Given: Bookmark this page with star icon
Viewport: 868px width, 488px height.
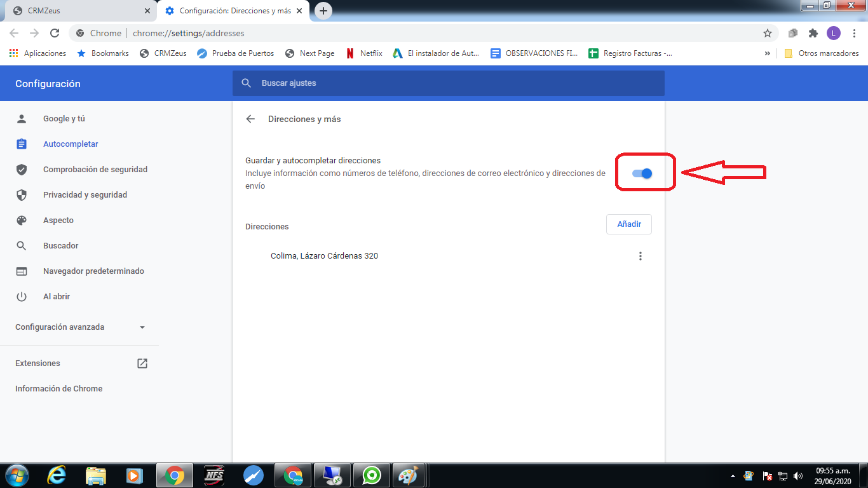Looking at the screenshot, I should (x=768, y=33).
